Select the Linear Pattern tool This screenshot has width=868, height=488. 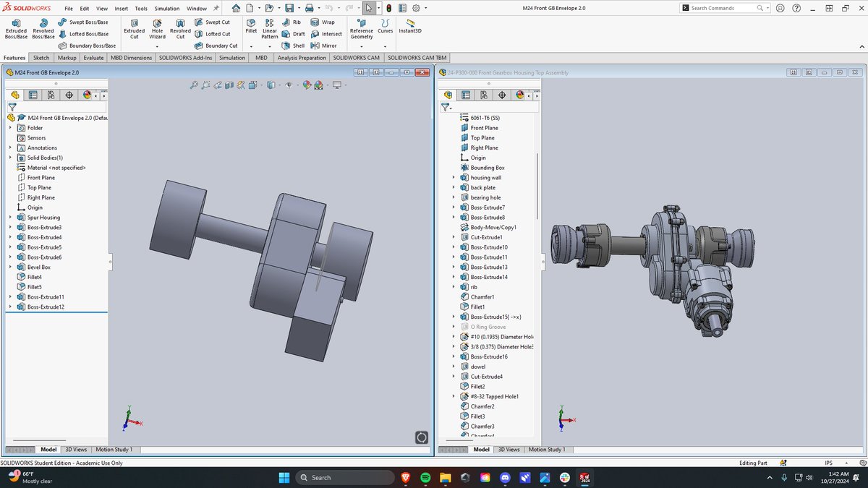tap(270, 29)
